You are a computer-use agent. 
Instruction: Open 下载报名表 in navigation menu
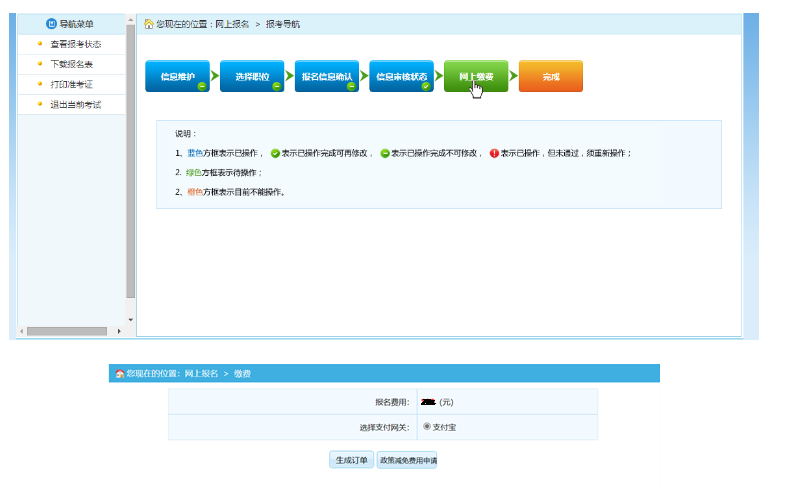72,64
